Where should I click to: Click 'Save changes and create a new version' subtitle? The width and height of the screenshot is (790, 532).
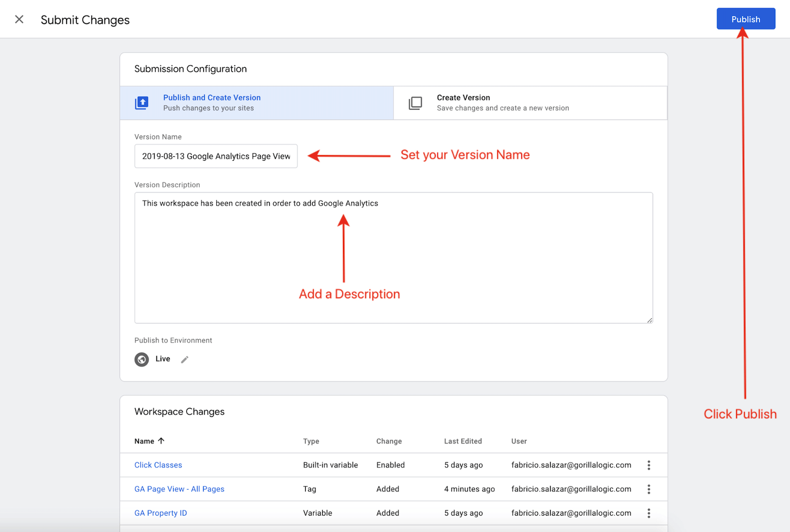[503, 108]
